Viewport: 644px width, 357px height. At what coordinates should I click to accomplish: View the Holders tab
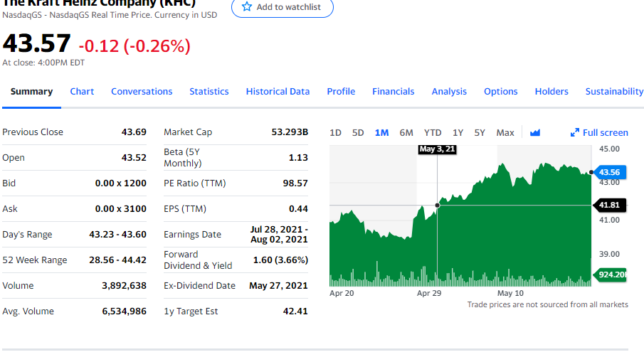click(x=551, y=92)
